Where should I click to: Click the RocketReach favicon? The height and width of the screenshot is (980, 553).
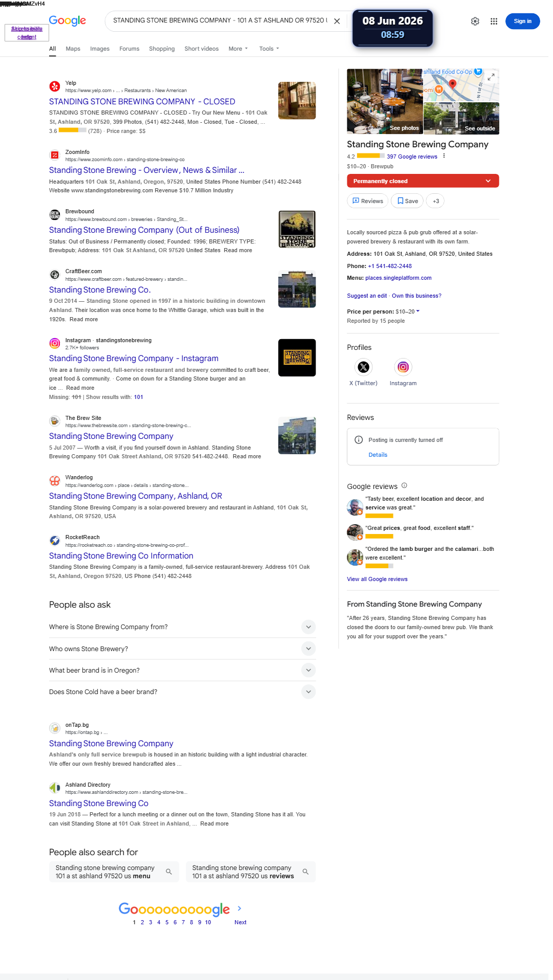point(55,541)
